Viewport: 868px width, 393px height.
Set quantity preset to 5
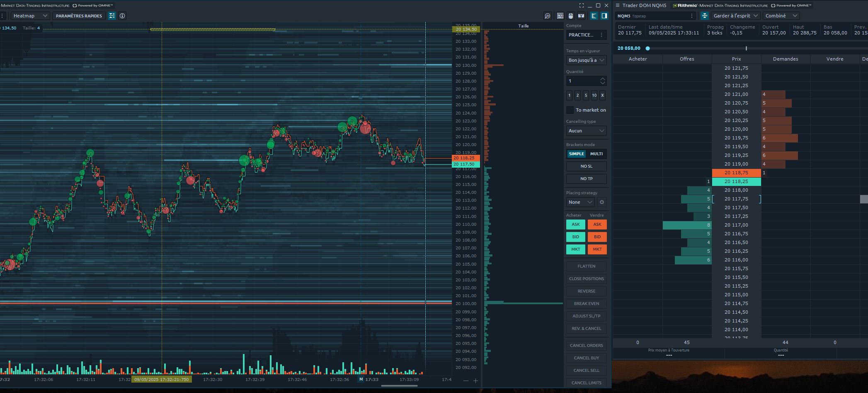pyautogui.click(x=586, y=95)
